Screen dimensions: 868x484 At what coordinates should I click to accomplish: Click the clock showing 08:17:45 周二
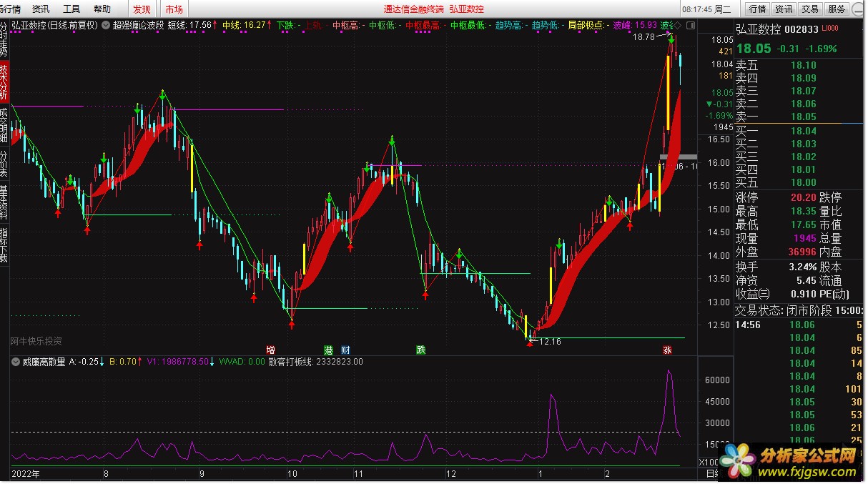point(706,9)
